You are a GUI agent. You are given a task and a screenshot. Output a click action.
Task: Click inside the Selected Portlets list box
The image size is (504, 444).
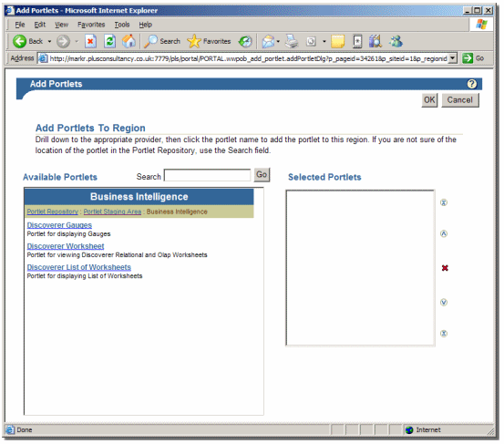tap(360, 268)
